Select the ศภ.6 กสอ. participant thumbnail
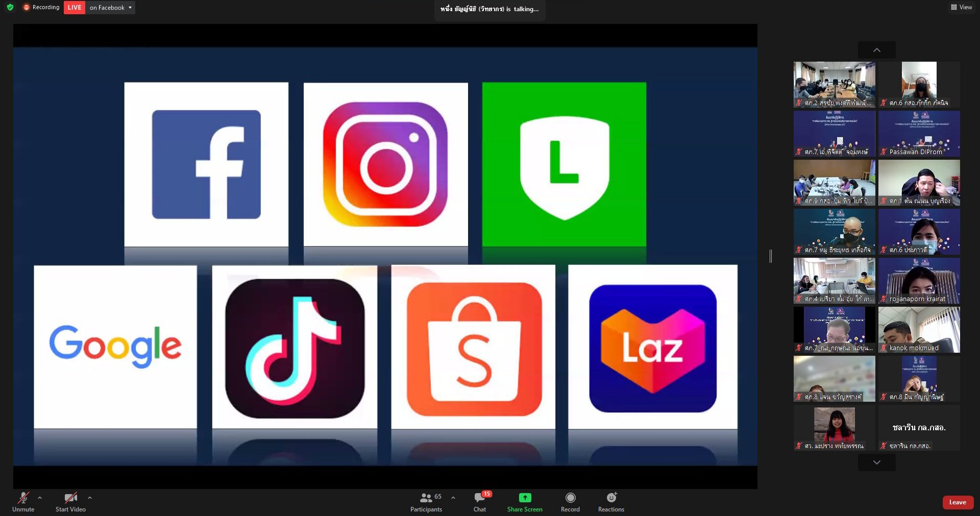Image resolution: width=980 pixels, height=516 pixels. 919,85
